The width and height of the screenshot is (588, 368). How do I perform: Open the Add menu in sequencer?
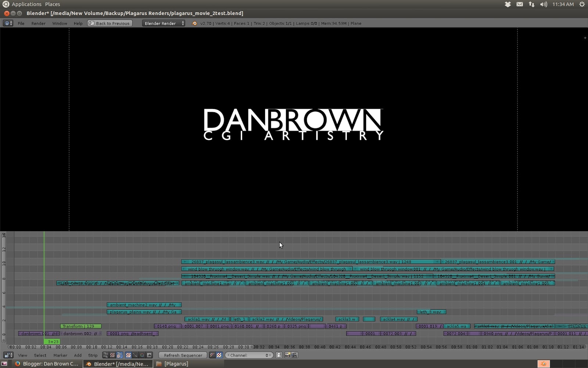[78, 355]
